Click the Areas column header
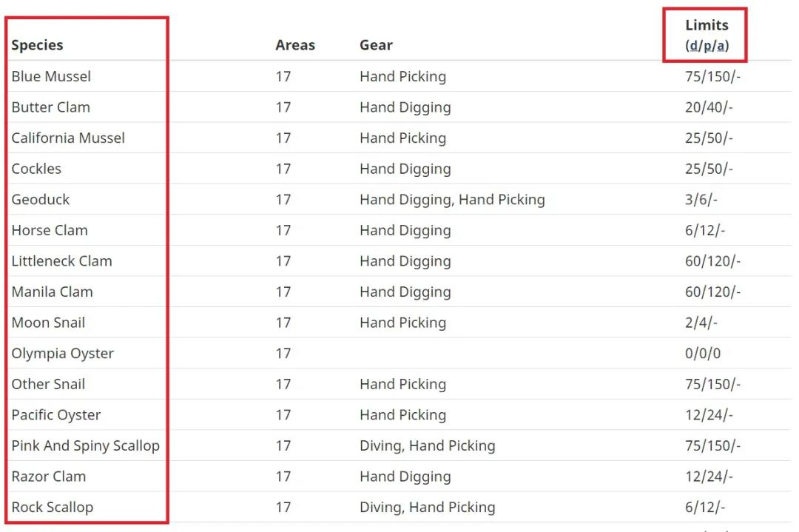 [x=295, y=45]
